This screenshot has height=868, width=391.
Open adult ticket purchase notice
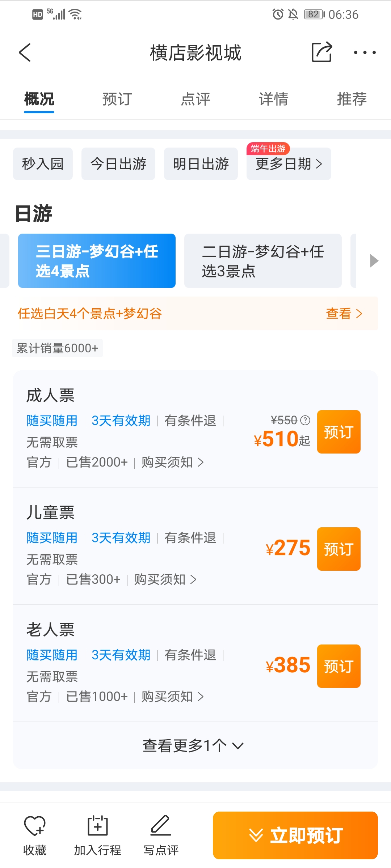pyautogui.click(x=172, y=462)
